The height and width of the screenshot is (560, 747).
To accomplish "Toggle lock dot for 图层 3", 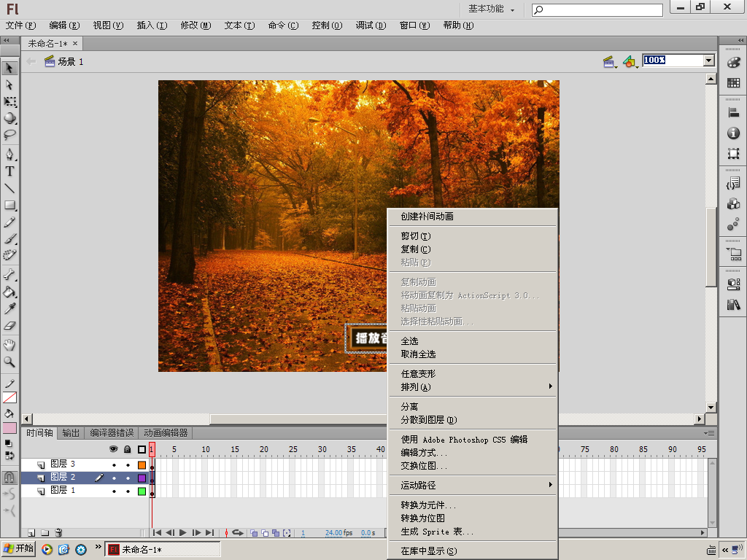I will tap(128, 464).
